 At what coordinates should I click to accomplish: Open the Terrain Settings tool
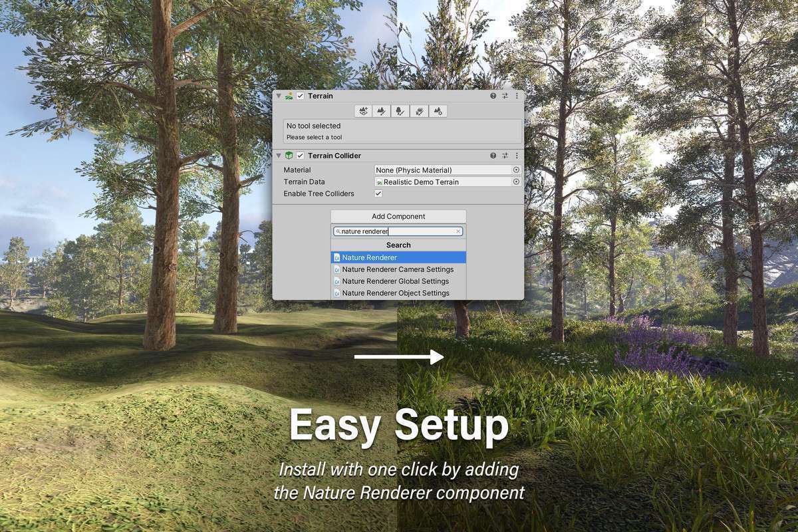click(x=438, y=111)
